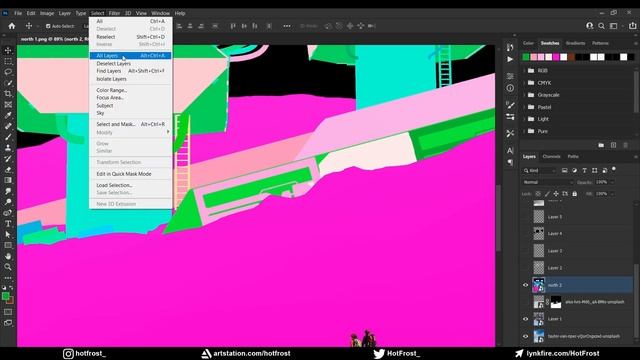Expand the CMYK swatch group

tap(524, 83)
